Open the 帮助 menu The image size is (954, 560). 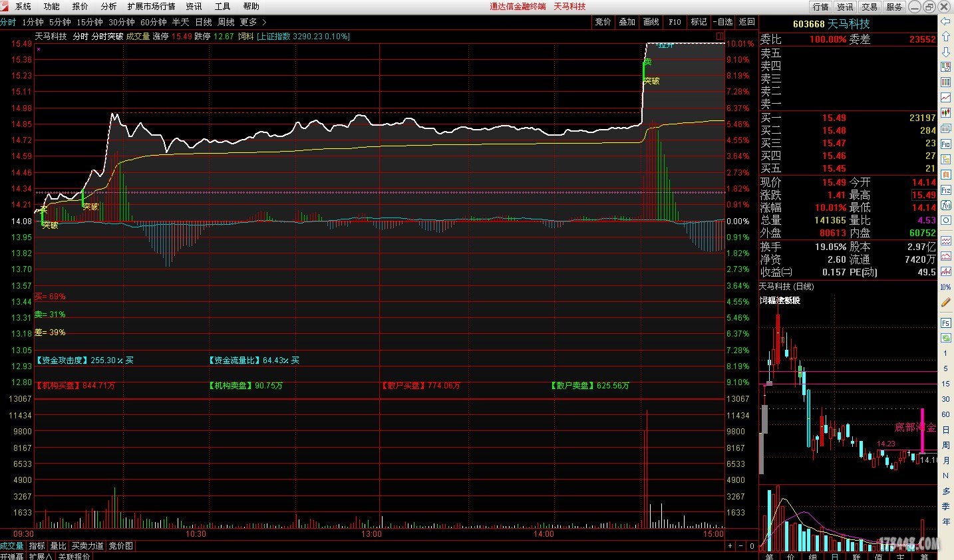(x=251, y=7)
